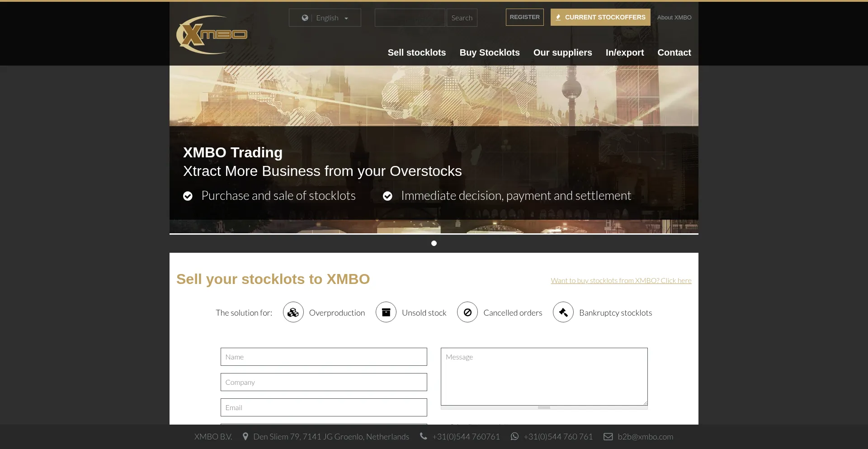The image size is (868, 449).
Task: Click the upload icon on CURRENT STOCKOFFERS
Action: click(x=558, y=17)
